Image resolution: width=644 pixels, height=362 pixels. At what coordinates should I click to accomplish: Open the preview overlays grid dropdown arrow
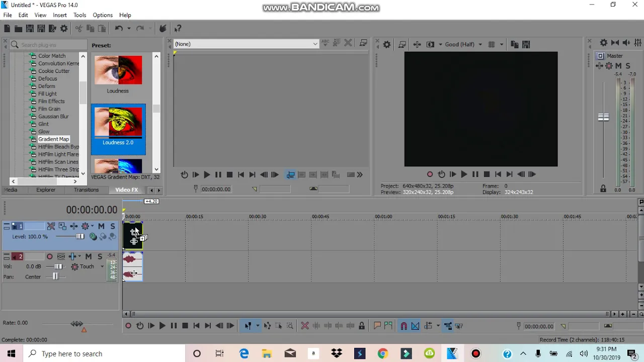tap(501, 44)
